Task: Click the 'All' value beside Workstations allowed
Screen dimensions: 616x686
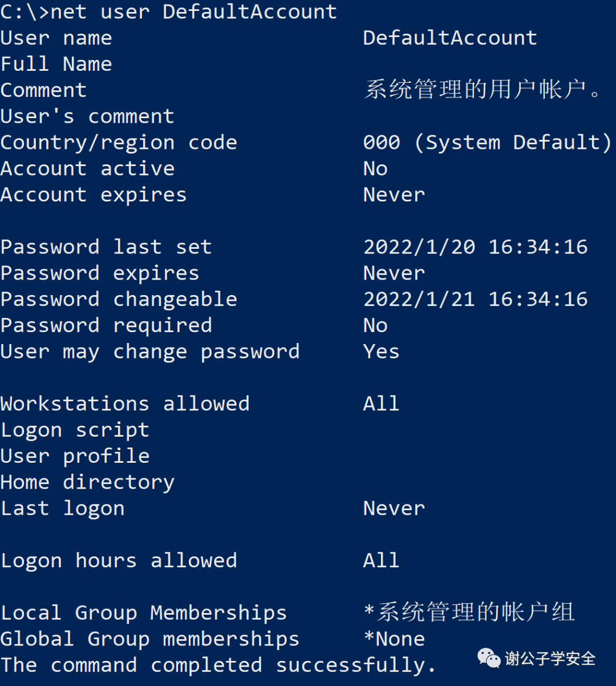Action: [381, 404]
